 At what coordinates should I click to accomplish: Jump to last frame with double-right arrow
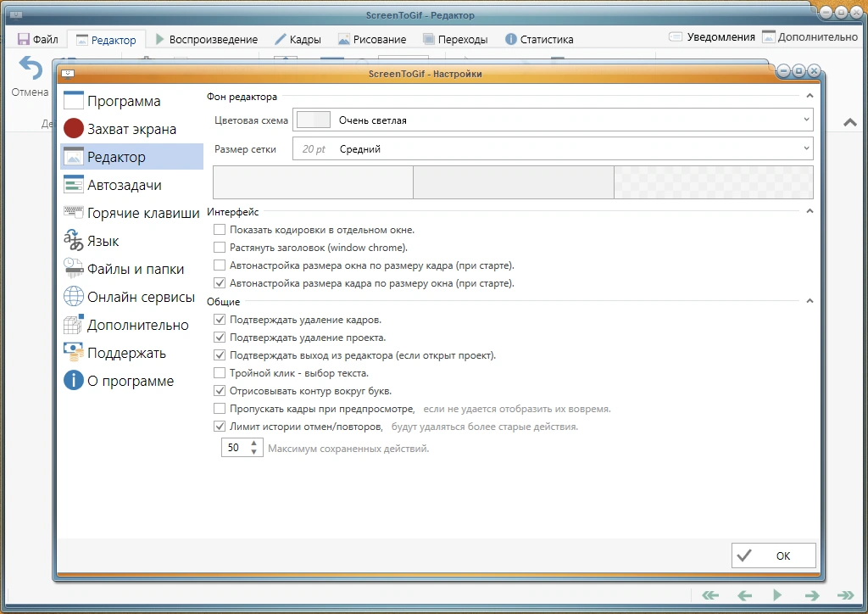845,595
